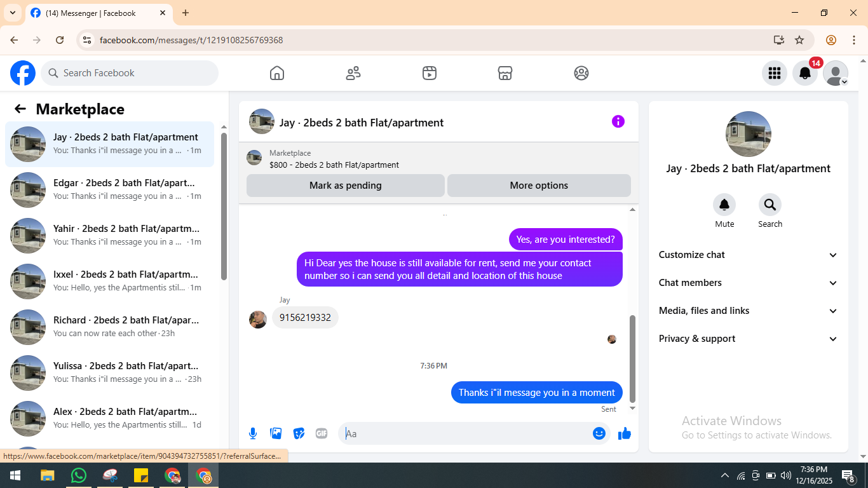Select Yulissa's conversation in the list
Viewport: 868px width, 488px height.
point(109,373)
